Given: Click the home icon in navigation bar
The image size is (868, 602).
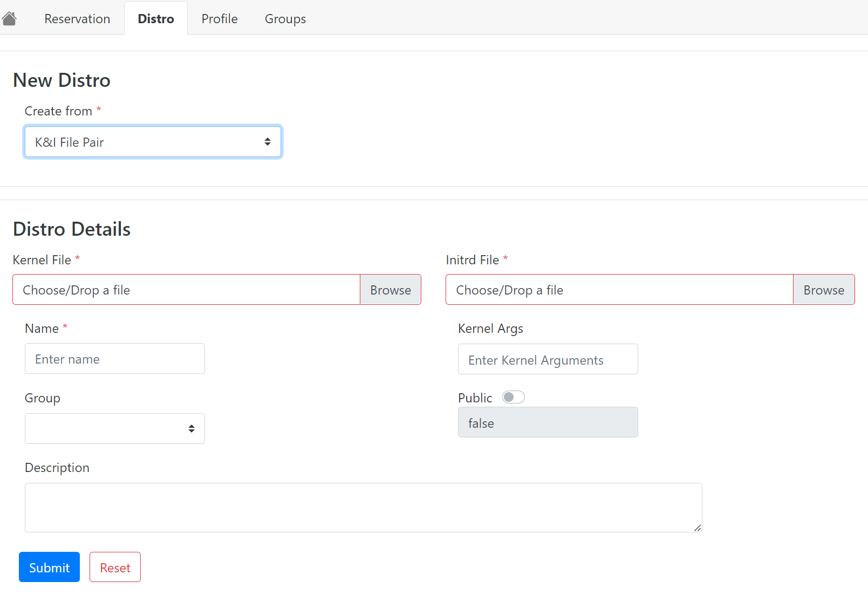Looking at the screenshot, I should point(9,19).
